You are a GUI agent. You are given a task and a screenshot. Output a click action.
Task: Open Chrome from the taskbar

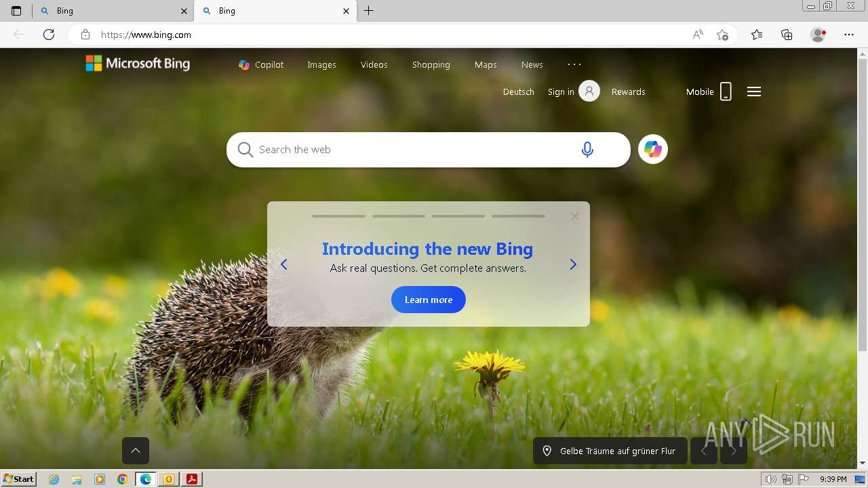pos(123,479)
